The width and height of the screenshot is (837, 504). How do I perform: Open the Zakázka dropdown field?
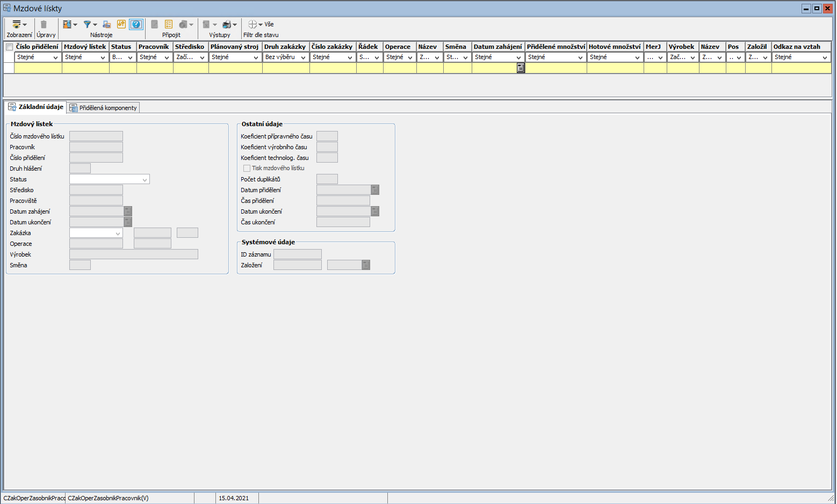tap(118, 233)
